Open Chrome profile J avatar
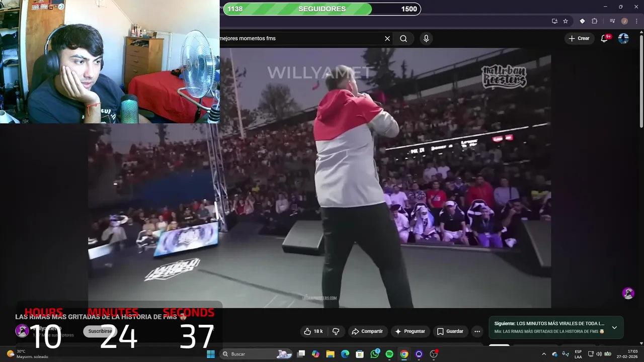 tap(624, 21)
